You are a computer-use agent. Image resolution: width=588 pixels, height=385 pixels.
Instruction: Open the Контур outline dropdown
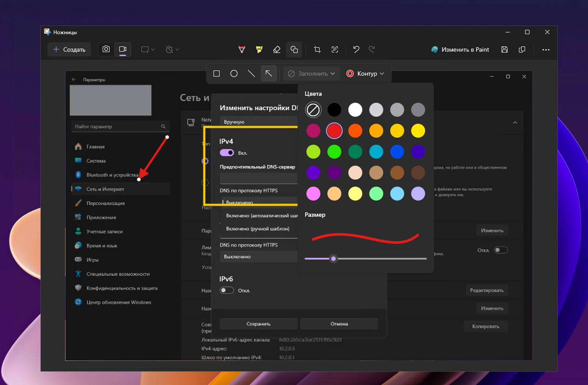coord(365,73)
